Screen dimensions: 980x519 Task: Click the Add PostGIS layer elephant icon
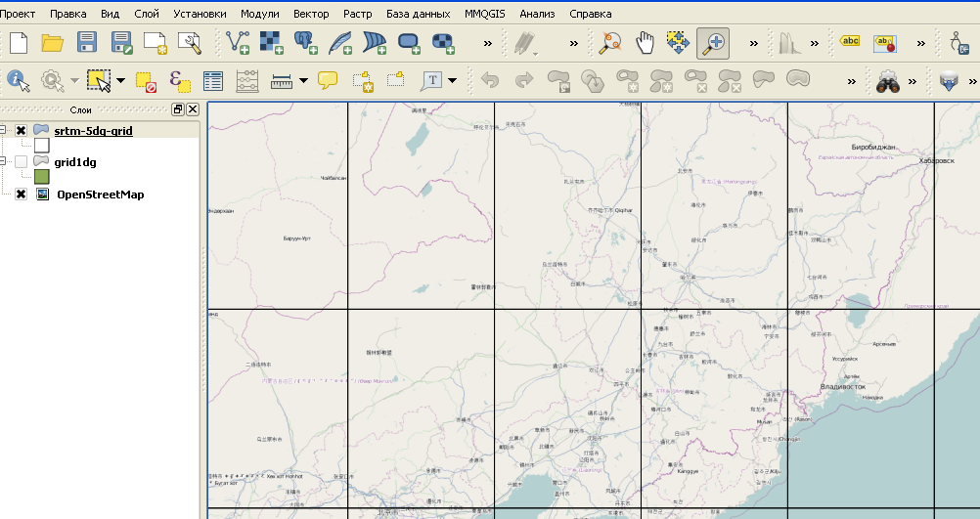(x=305, y=42)
